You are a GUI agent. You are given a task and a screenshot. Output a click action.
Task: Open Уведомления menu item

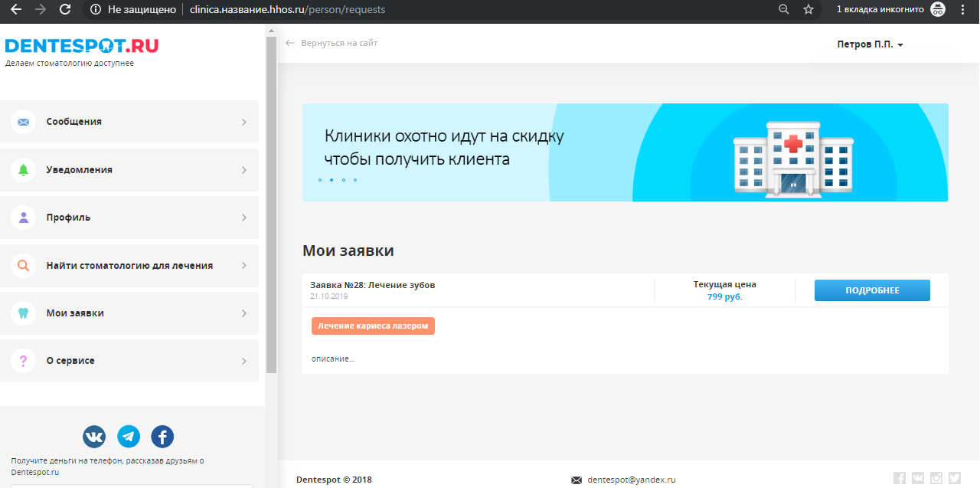tap(129, 170)
